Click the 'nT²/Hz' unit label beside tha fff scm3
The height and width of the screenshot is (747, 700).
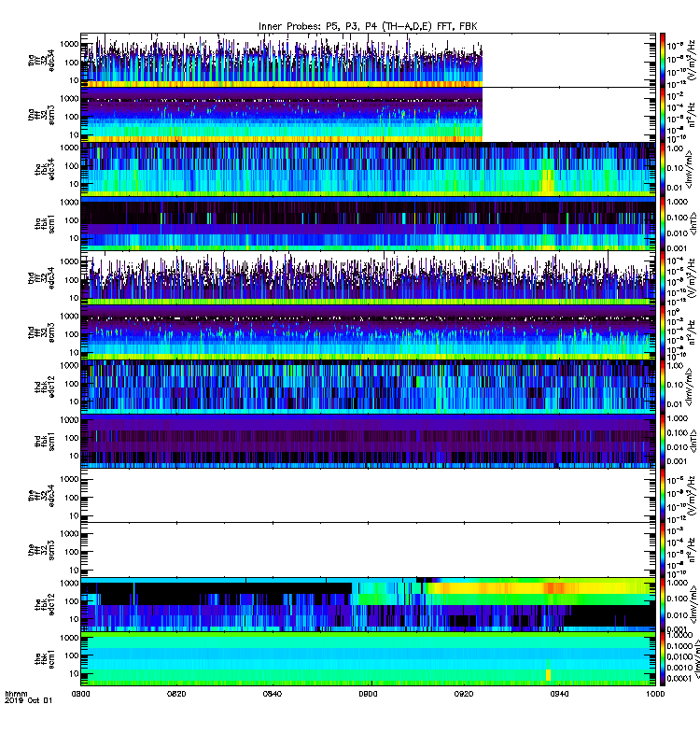[693, 115]
